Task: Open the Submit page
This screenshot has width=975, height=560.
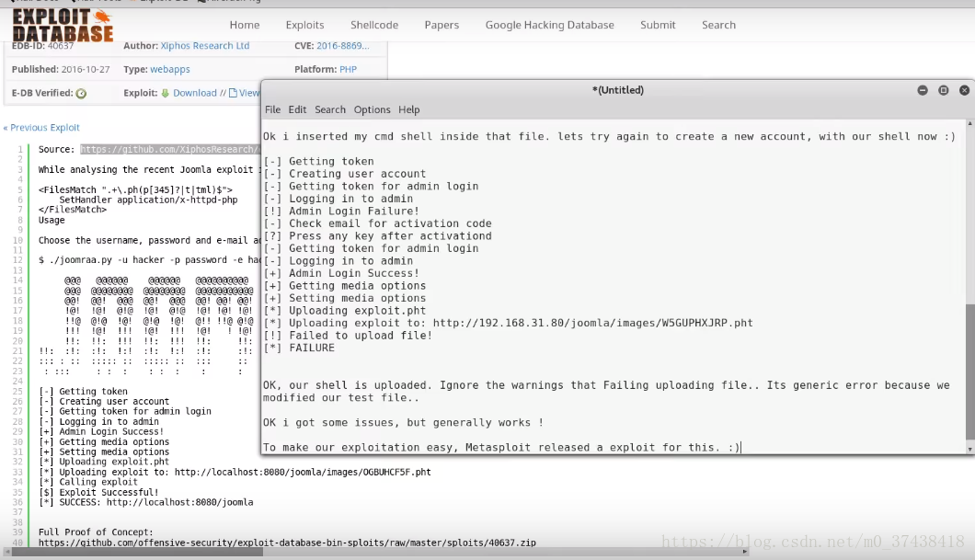Action: (x=658, y=25)
